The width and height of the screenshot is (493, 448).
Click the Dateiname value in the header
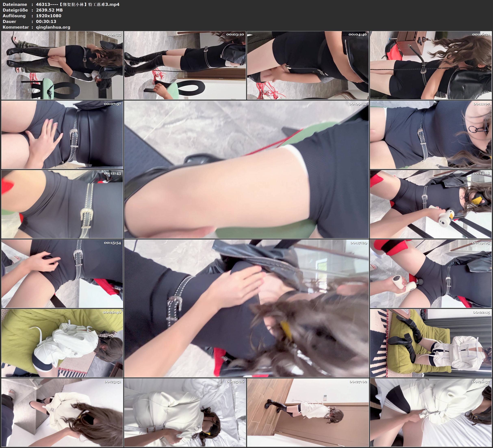[78, 4]
